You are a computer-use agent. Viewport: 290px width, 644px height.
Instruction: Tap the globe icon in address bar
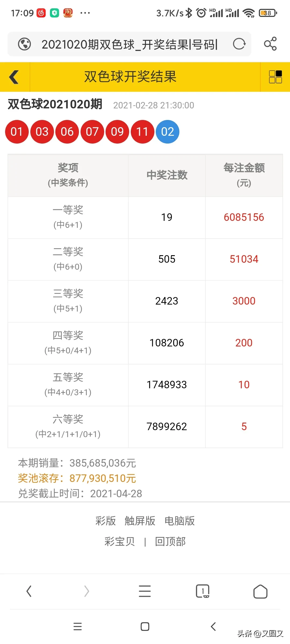[24, 44]
